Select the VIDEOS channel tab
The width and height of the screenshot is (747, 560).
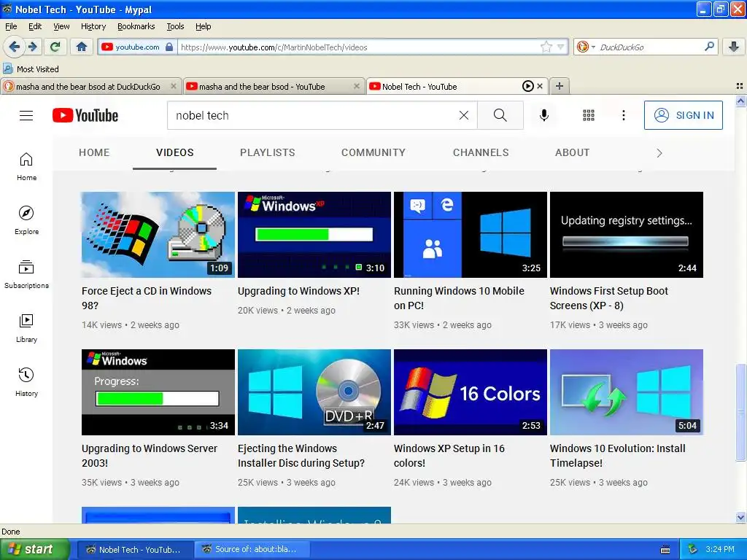pyautogui.click(x=175, y=152)
